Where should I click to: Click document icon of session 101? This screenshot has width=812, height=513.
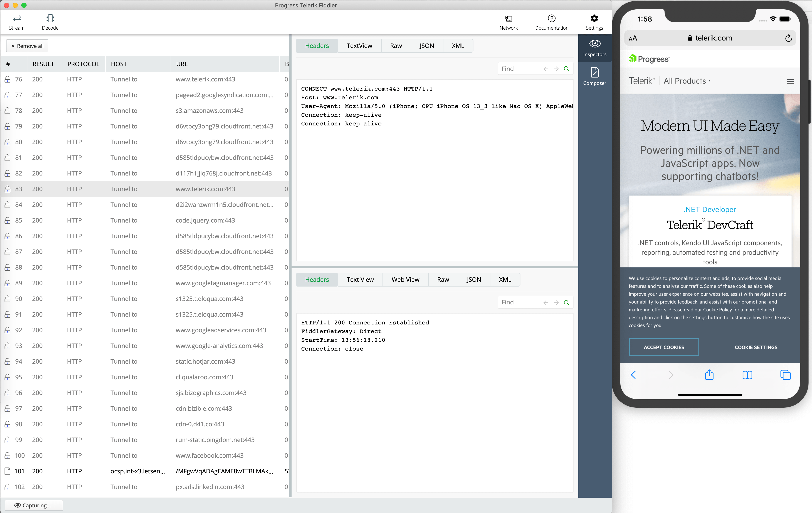coord(7,471)
